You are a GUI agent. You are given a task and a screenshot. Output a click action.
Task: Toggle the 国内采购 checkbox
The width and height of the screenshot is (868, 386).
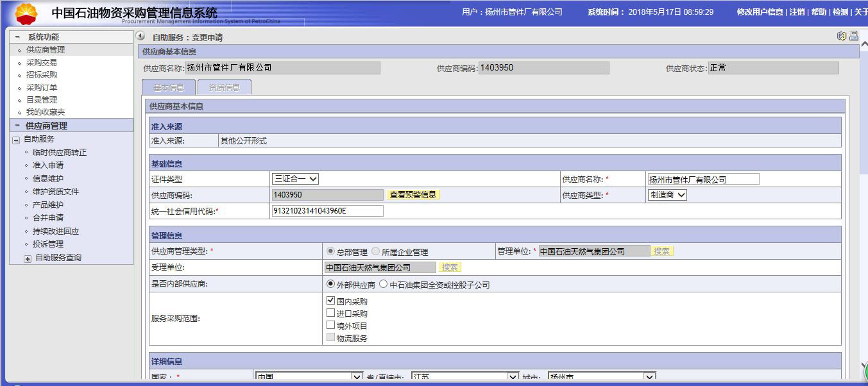coord(331,301)
